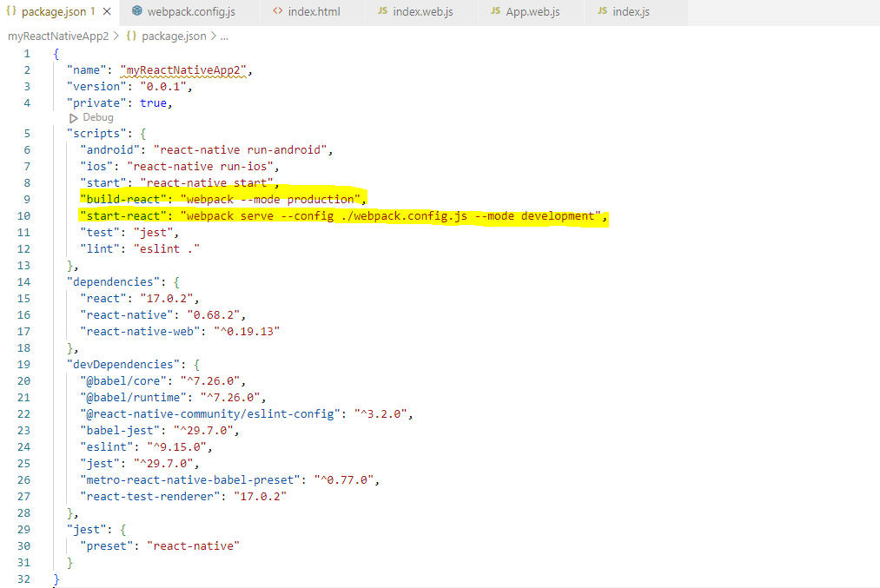Image resolution: width=880 pixels, height=588 pixels.
Task: Open the App.web.js tab
Action: [x=533, y=12]
